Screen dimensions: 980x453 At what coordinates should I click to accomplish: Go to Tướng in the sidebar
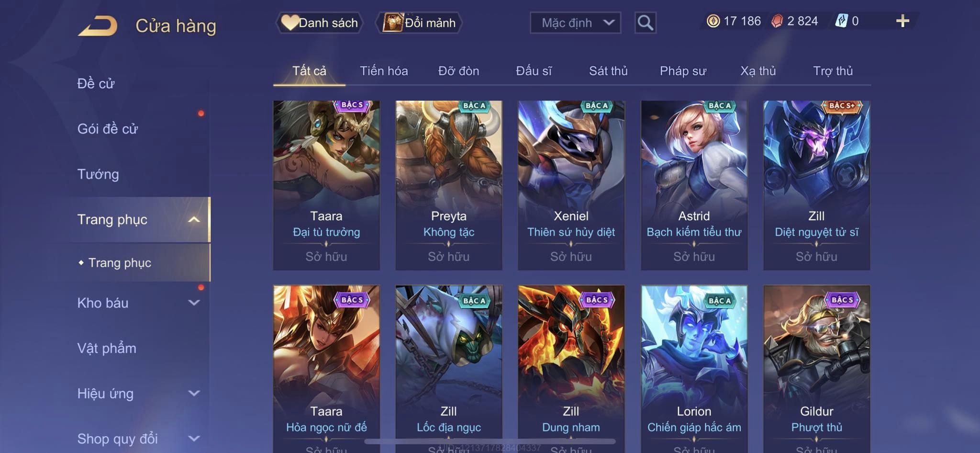pos(98,174)
